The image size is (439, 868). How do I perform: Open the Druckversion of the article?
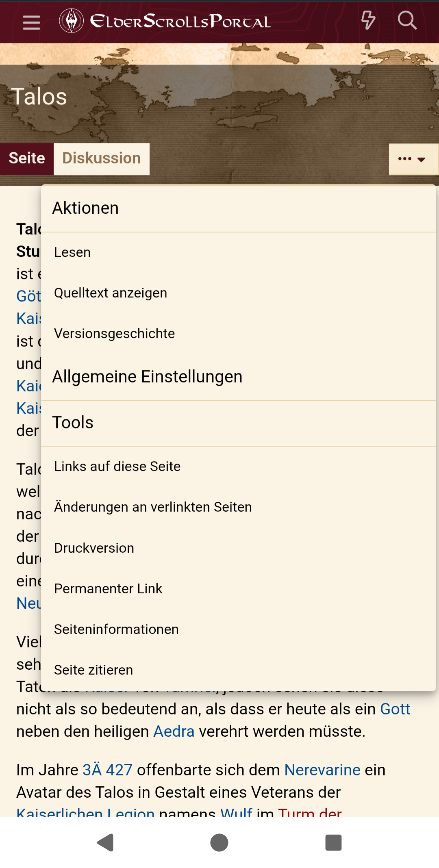point(93,548)
